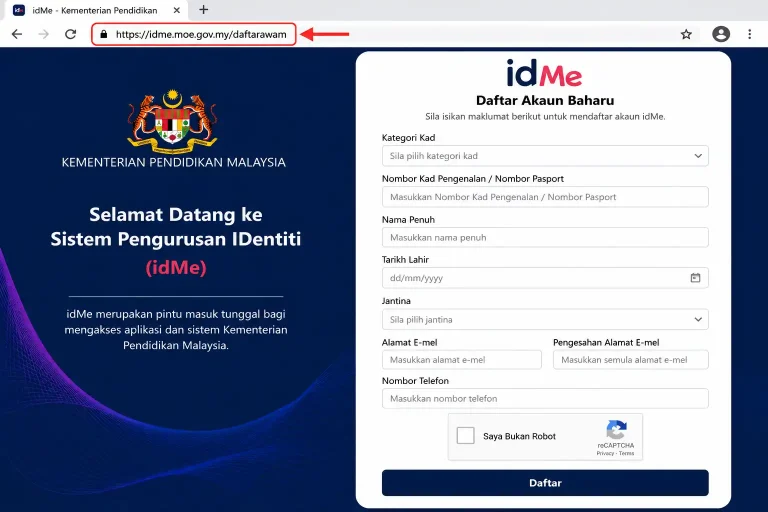Open the reCAPTCHA Terms link
The width and height of the screenshot is (768, 512).
coord(626,453)
